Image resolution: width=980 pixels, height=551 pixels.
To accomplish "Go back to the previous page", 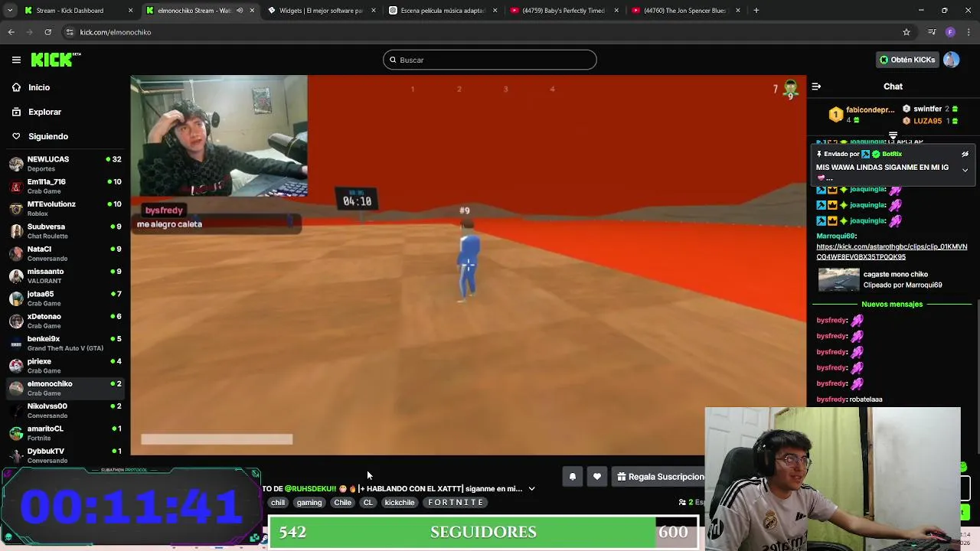I will click(x=11, y=32).
